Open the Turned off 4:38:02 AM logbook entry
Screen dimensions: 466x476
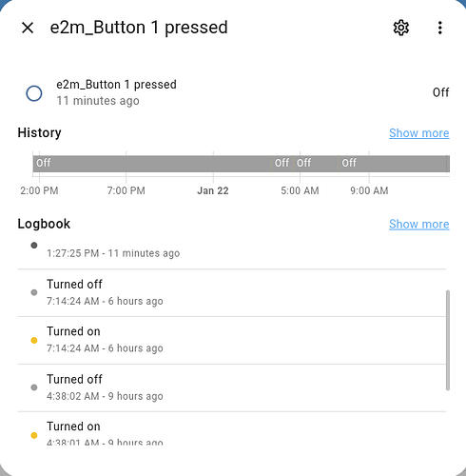pos(232,387)
